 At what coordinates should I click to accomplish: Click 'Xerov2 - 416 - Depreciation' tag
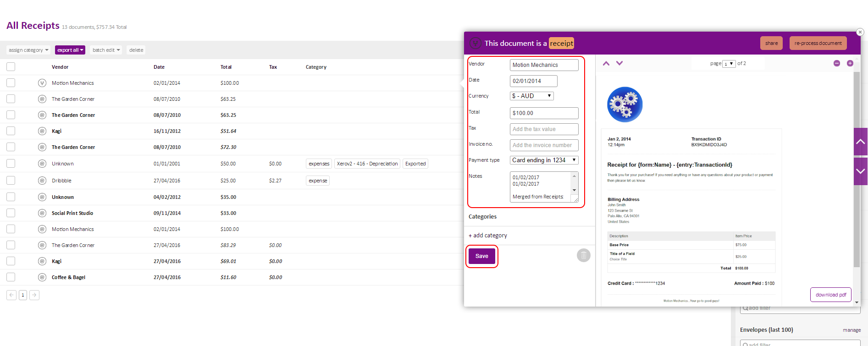pyautogui.click(x=367, y=164)
